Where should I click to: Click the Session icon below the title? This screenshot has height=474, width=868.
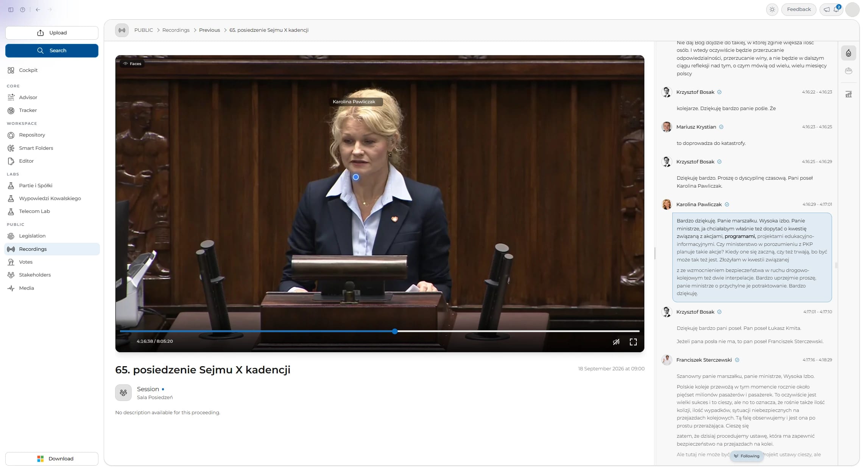123,393
